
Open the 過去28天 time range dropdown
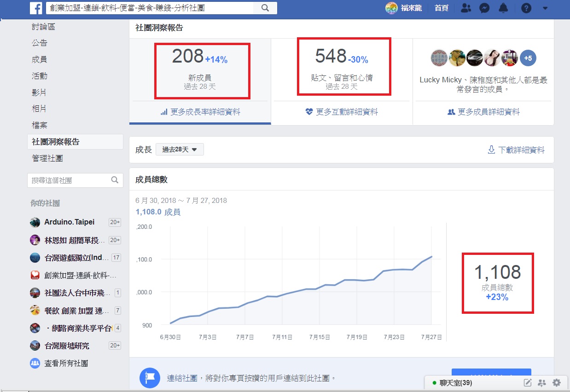tap(180, 150)
